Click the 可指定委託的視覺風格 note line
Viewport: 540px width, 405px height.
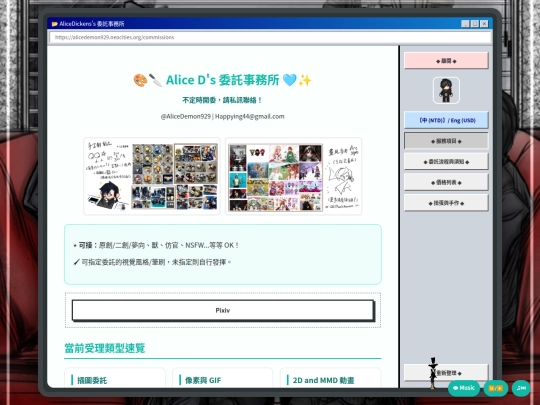point(153,262)
